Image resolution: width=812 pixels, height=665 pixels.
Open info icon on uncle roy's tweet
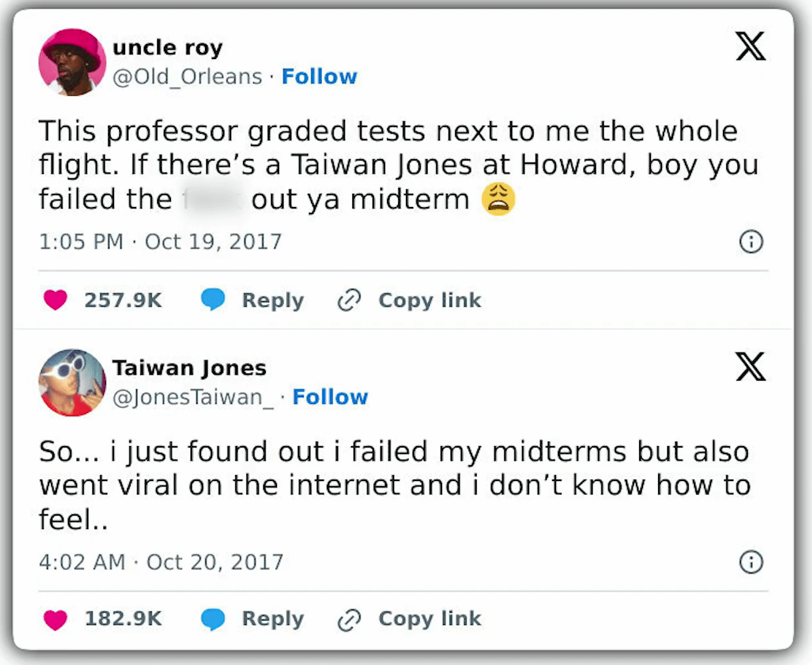coord(751,242)
